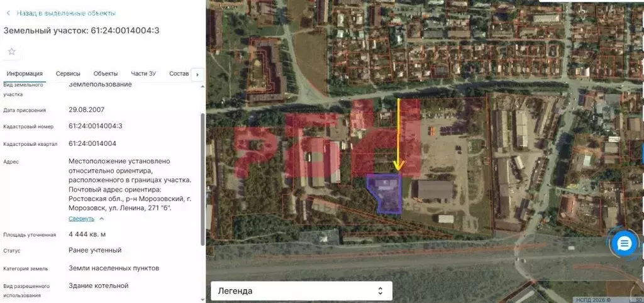Select the Информация tab
Image resolution: width=644 pixels, height=303 pixels.
tap(25, 74)
